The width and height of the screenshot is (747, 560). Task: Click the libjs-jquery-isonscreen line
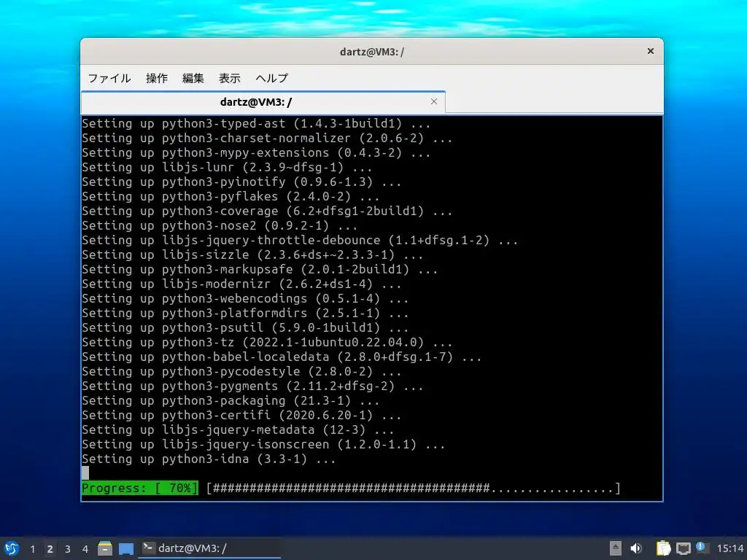(263, 444)
